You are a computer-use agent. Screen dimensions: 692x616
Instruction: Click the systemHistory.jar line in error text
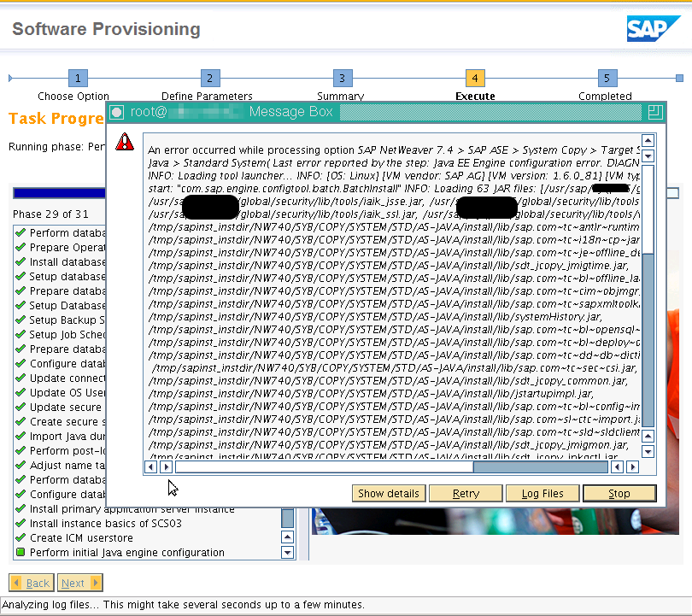[376, 317]
